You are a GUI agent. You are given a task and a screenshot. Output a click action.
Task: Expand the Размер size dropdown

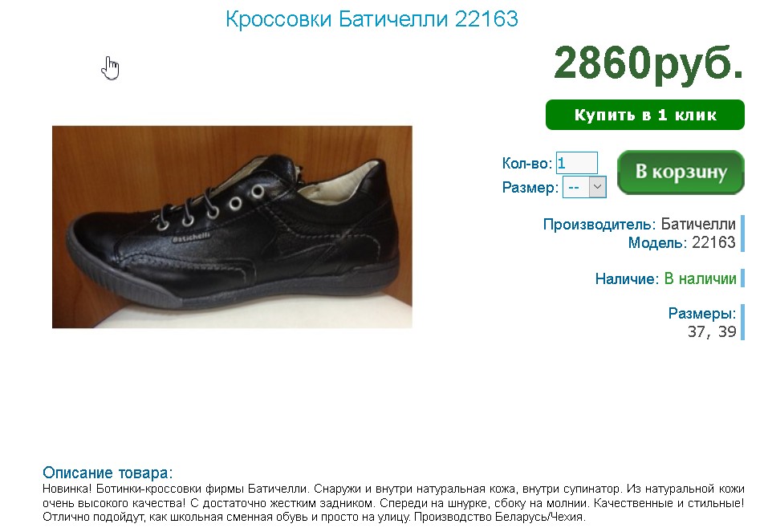pos(584,187)
